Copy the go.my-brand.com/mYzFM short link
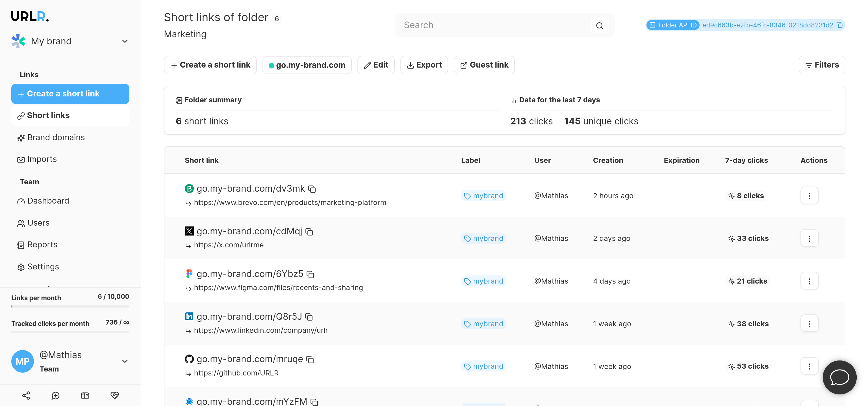 click(x=314, y=402)
